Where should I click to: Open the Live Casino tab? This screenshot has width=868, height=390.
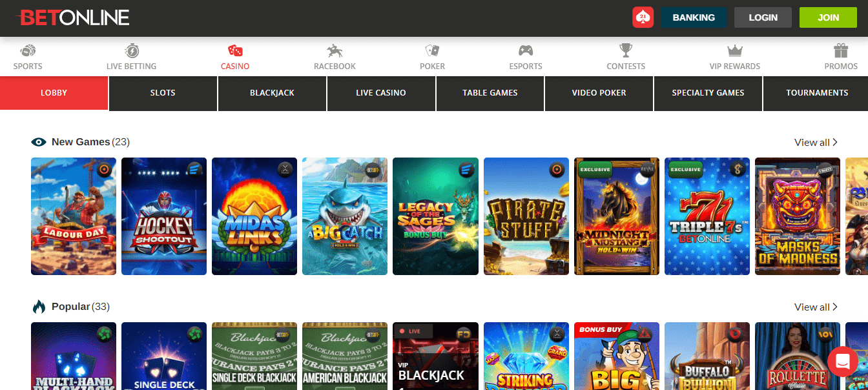(381, 93)
